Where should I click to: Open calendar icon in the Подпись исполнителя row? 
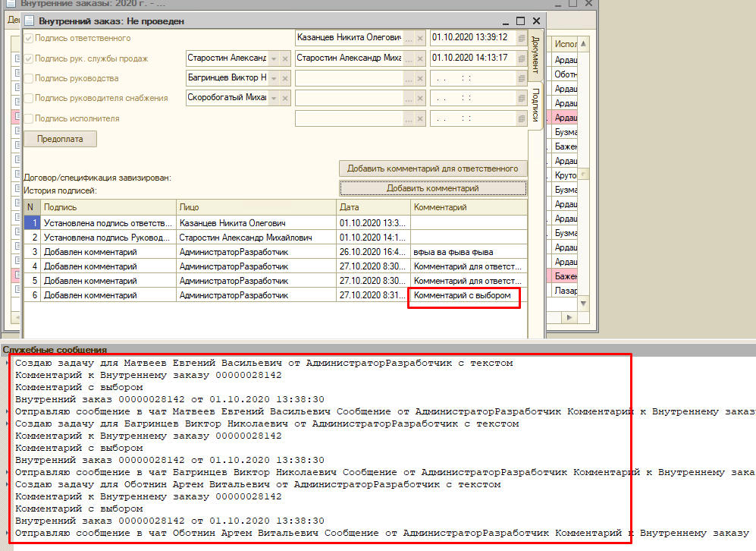click(521, 118)
